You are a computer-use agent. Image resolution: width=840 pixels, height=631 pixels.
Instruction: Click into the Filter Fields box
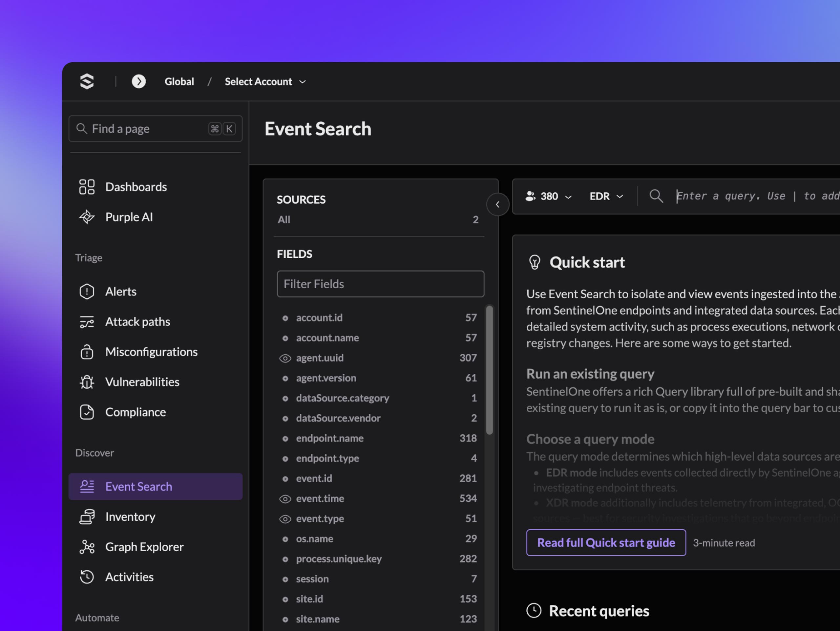click(x=381, y=284)
